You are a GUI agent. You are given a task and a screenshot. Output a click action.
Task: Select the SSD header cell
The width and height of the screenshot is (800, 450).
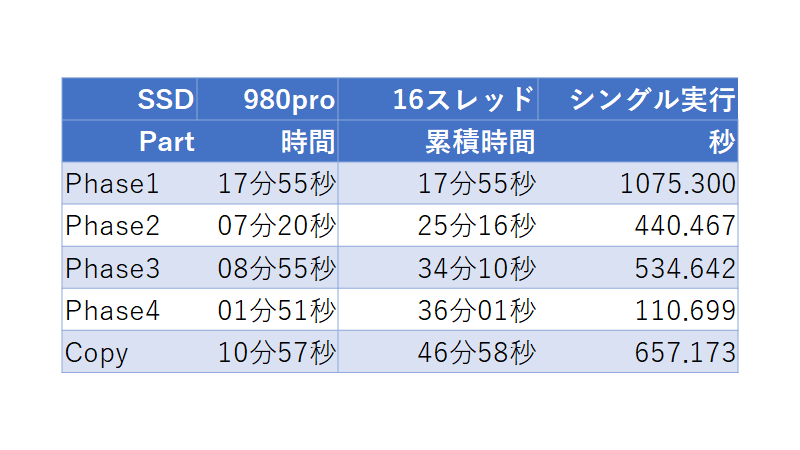tap(130, 99)
